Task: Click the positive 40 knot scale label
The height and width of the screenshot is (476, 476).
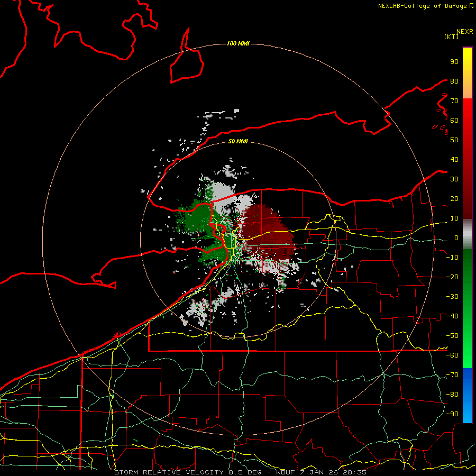Action: pyautogui.click(x=454, y=159)
